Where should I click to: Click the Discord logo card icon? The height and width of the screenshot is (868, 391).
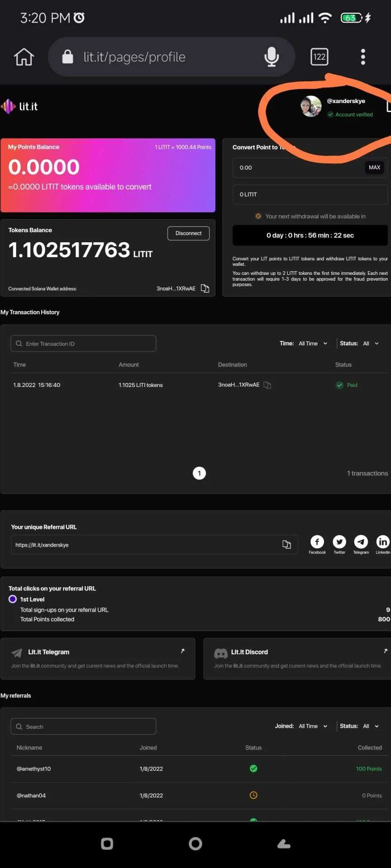(x=221, y=653)
